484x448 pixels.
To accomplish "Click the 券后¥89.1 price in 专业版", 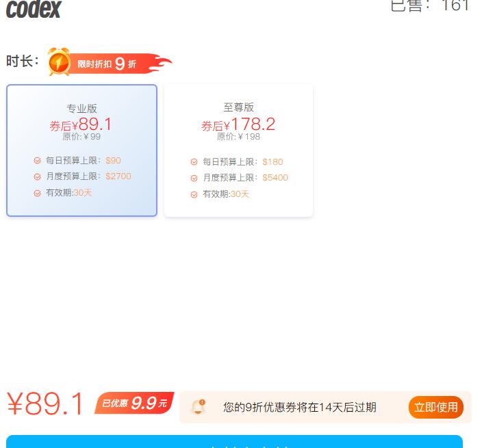I will click(x=80, y=124).
